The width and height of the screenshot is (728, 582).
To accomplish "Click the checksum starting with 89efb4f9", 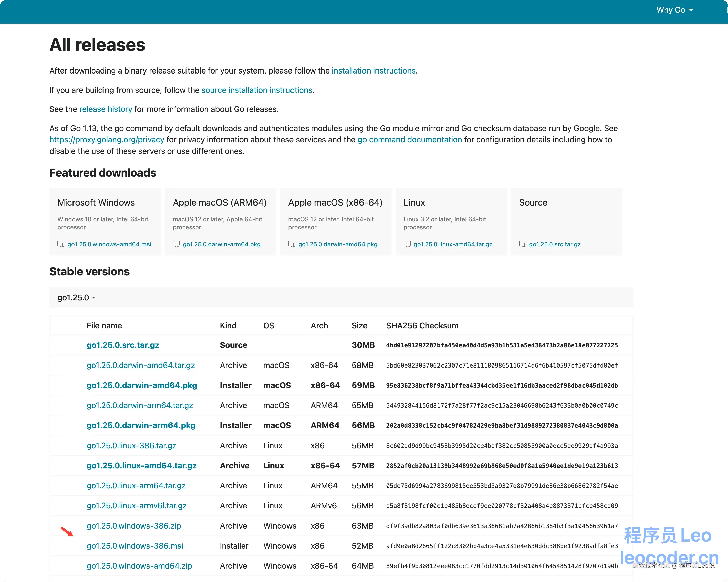I will point(502,566).
